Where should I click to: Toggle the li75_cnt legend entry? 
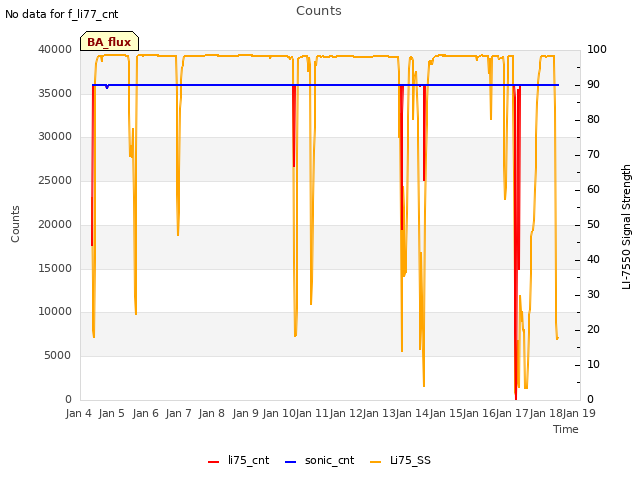coord(238,461)
